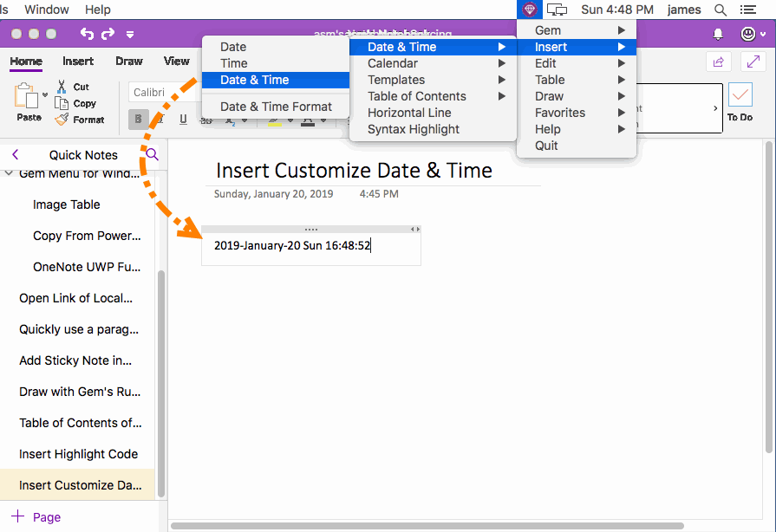Click the Redo arrow in the title bar
The width and height of the screenshot is (776, 532).
coord(108,34)
